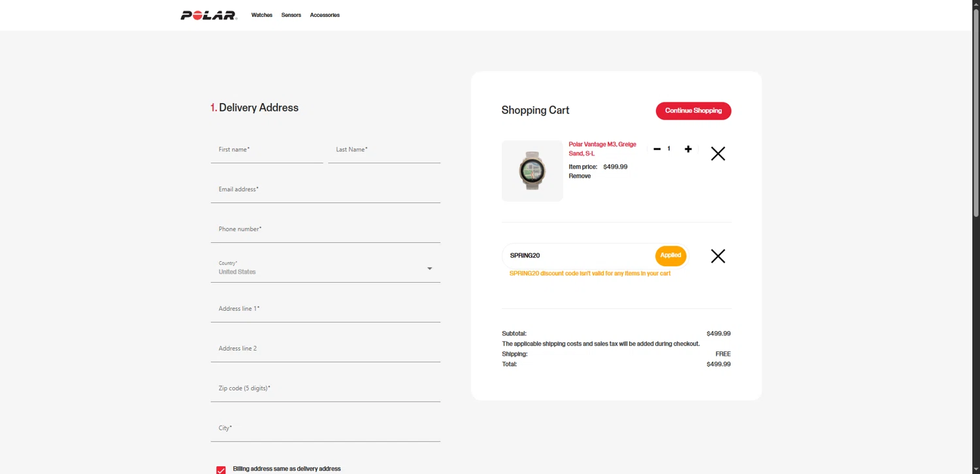Image resolution: width=980 pixels, height=474 pixels.
Task: Open the Polar logo home link
Action: (x=208, y=15)
